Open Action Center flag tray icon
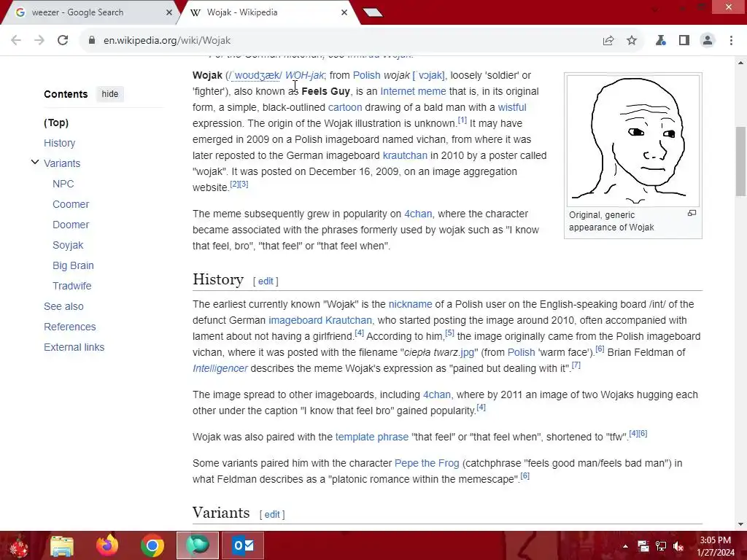The width and height of the screenshot is (747, 560). click(643, 546)
